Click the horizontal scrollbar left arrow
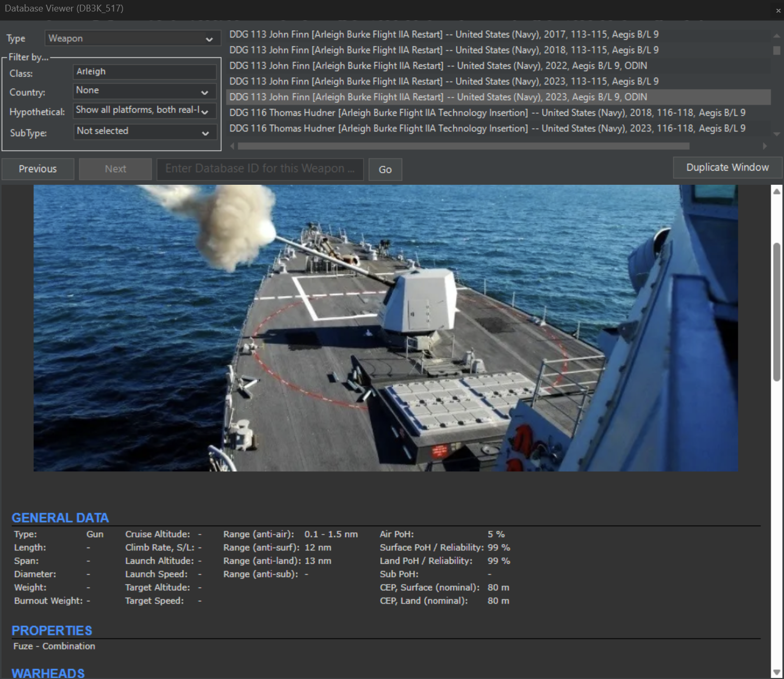This screenshot has height=679, width=784. click(232, 146)
